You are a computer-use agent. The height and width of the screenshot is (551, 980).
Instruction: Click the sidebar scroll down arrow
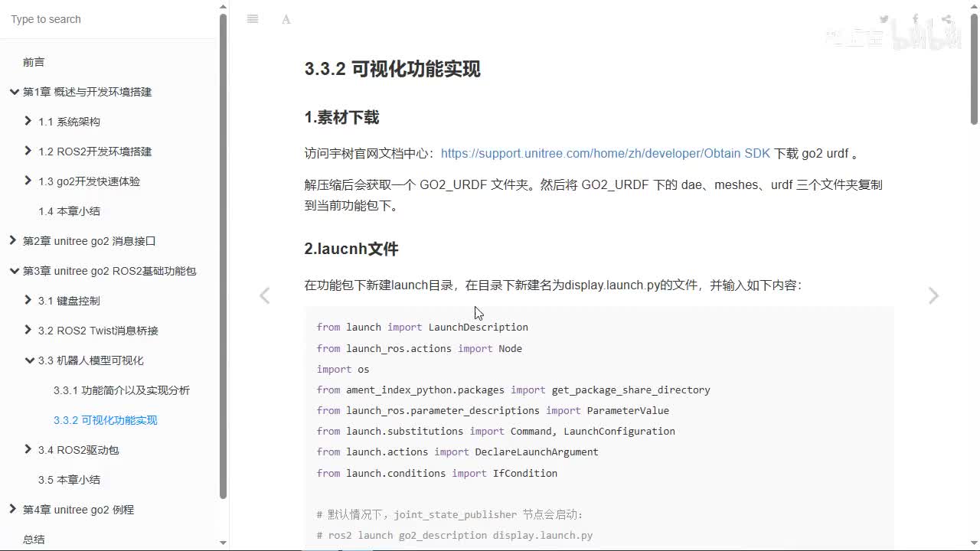point(223,543)
